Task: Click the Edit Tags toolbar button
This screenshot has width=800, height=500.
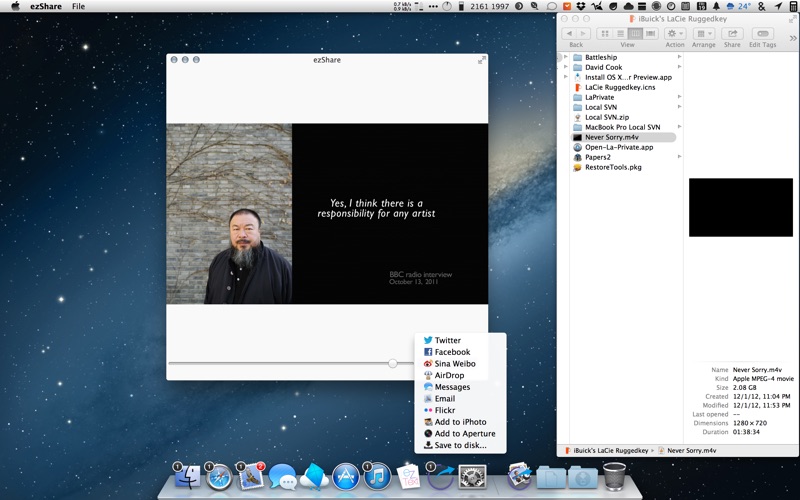Action: point(762,34)
